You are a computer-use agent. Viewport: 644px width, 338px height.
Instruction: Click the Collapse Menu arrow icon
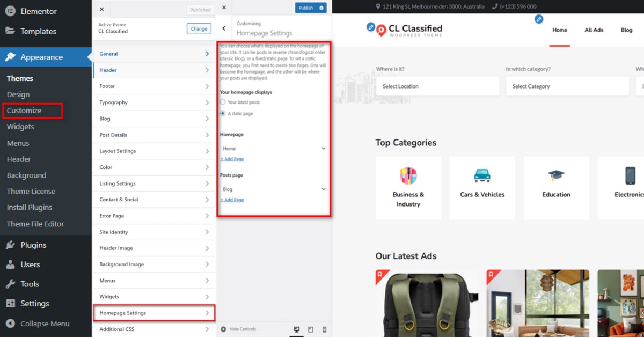pos(10,324)
